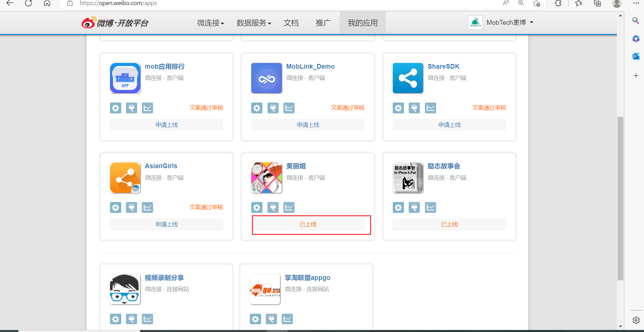Open the 视频录制分享 app title link
644x332 pixels.
pyautogui.click(x=164, y=278)
